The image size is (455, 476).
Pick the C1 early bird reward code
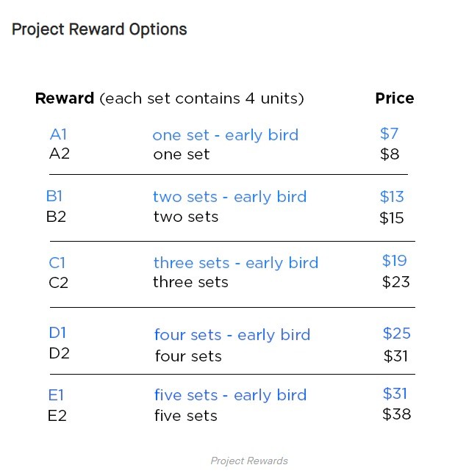tap(58, 263)
